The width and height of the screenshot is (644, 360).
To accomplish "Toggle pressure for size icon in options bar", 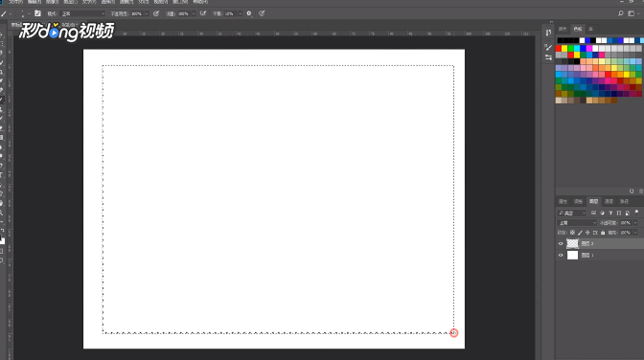I will pos(262,13).
